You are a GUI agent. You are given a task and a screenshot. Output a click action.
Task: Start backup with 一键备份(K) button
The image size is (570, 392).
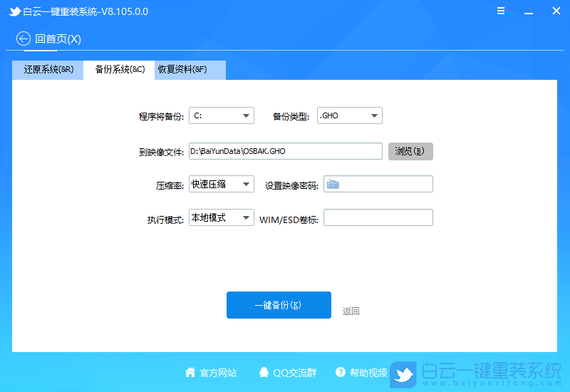pyautogui.click(x=279, y=305)
